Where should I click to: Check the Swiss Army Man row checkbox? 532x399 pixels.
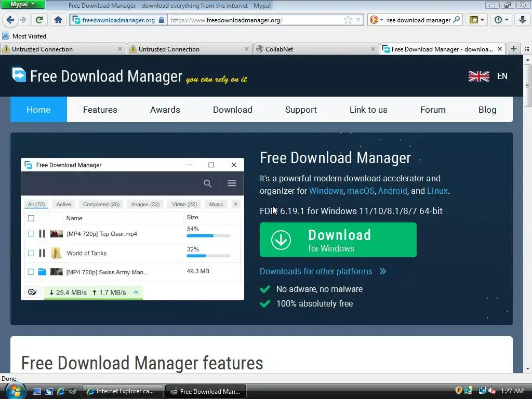click(31, 272)
